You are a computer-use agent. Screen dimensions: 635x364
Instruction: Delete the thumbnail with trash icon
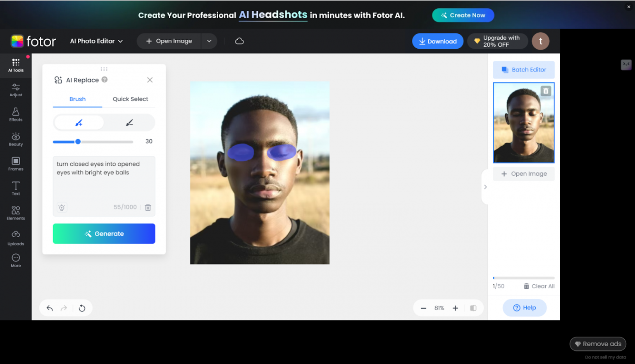(546, 91)
